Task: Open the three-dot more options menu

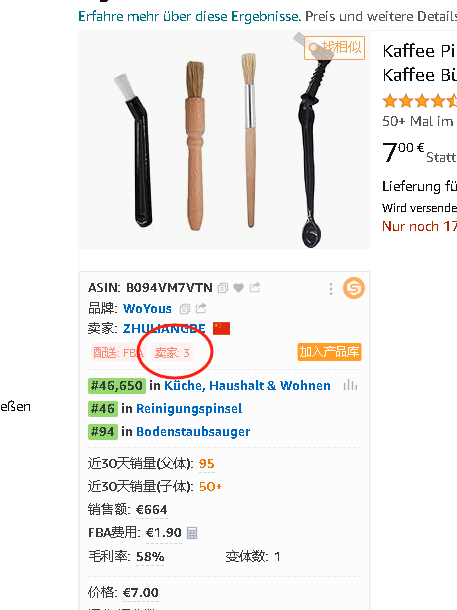Action: tap(331, 289)
